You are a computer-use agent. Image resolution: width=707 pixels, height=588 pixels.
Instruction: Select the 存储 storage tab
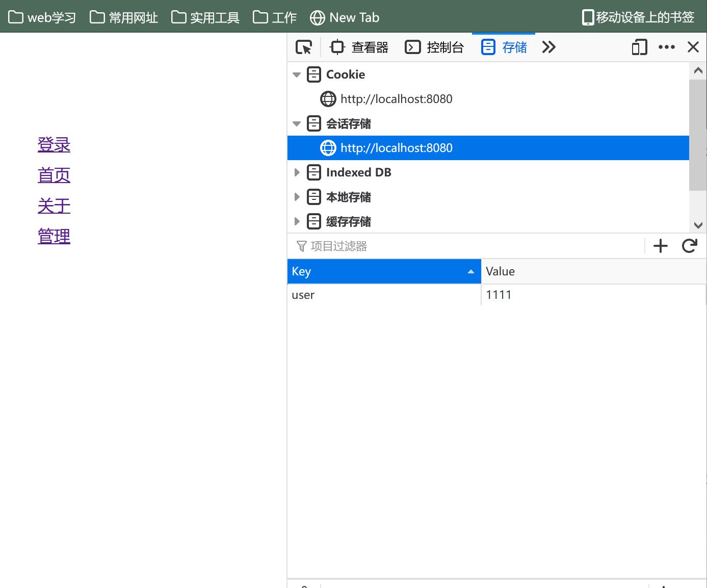(x=504, y=47)
